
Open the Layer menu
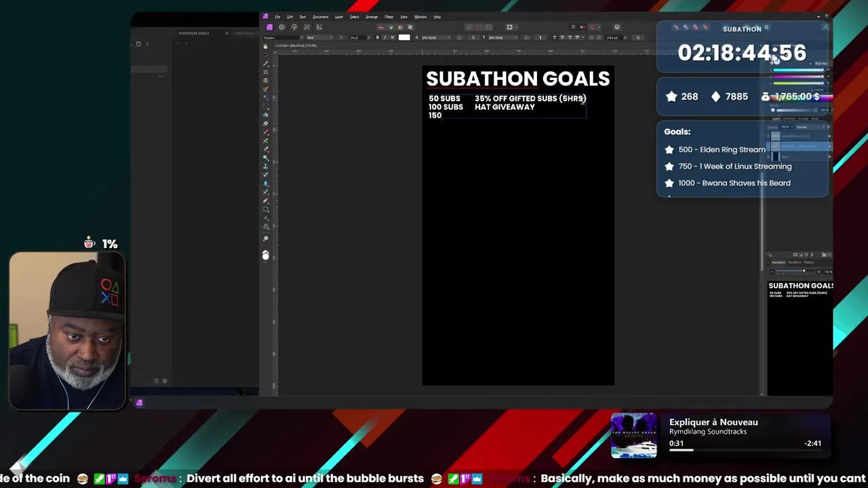coord(339,17)
